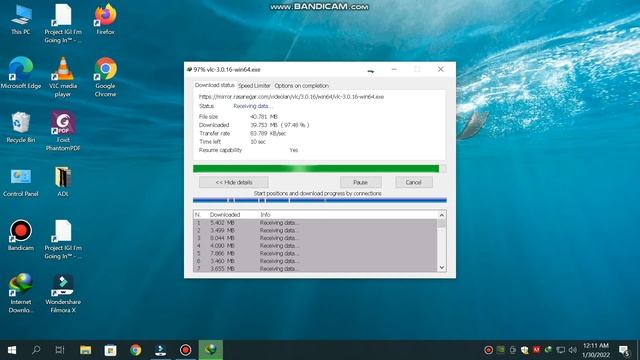The height and width of the screenshot is (360, 640).
Task: Select connection row 3 with 8.044 MB
Action: [x=315, y=238]
